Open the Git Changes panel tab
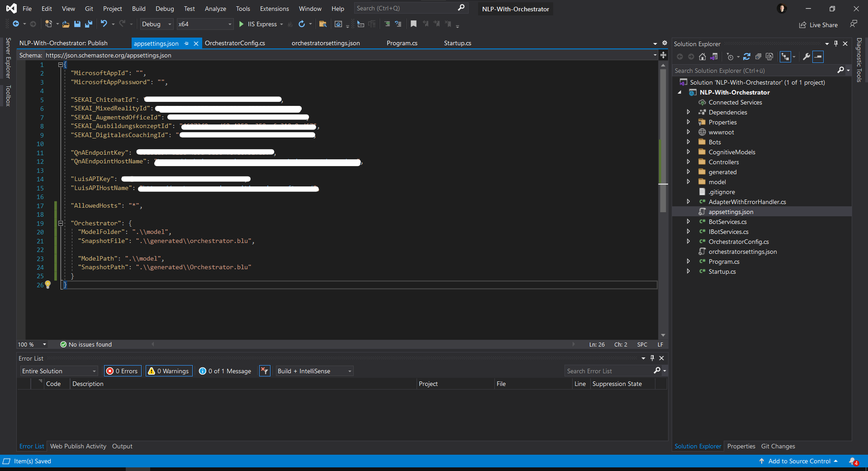Image resolution: width=868 pixels, height=471 pixels. click(778, 446)
